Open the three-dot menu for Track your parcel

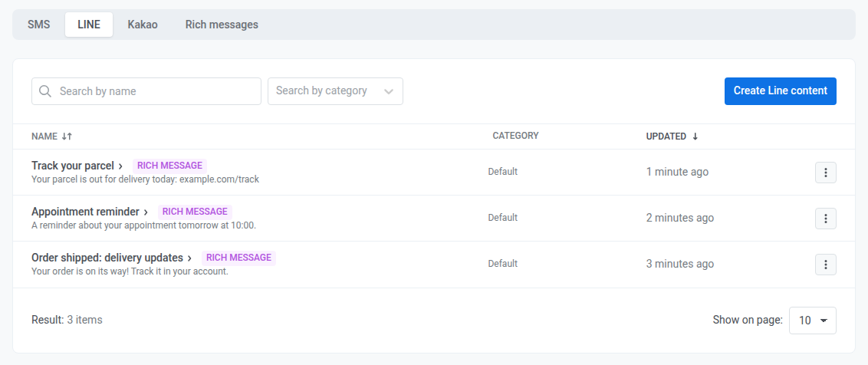[825, 173]
